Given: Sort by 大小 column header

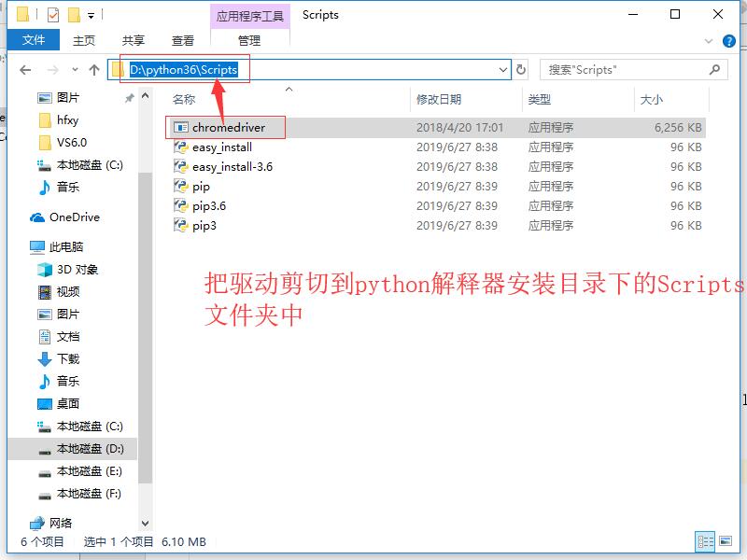Looking at the screenshot, I should click(651, 100).
